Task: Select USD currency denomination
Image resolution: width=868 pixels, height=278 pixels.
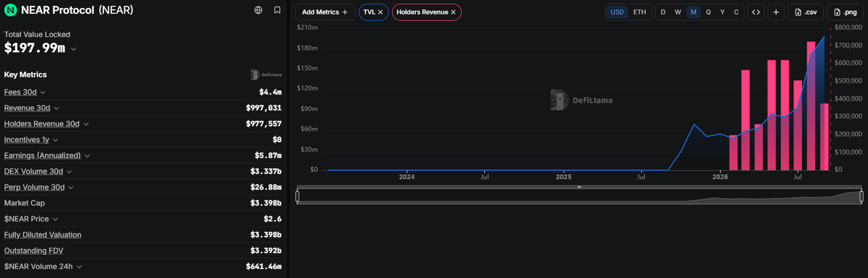Action: [x=617, y=12]
